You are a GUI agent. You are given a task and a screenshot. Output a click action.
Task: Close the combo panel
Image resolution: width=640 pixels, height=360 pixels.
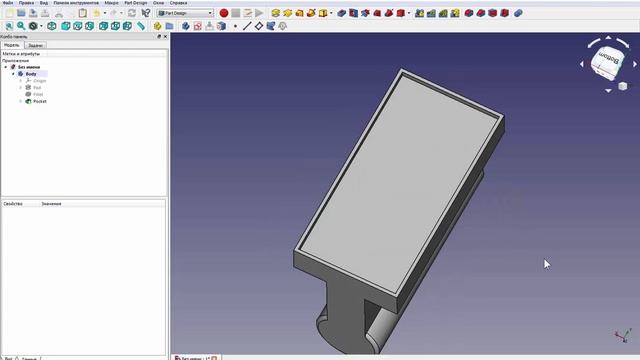pos(165,36)
